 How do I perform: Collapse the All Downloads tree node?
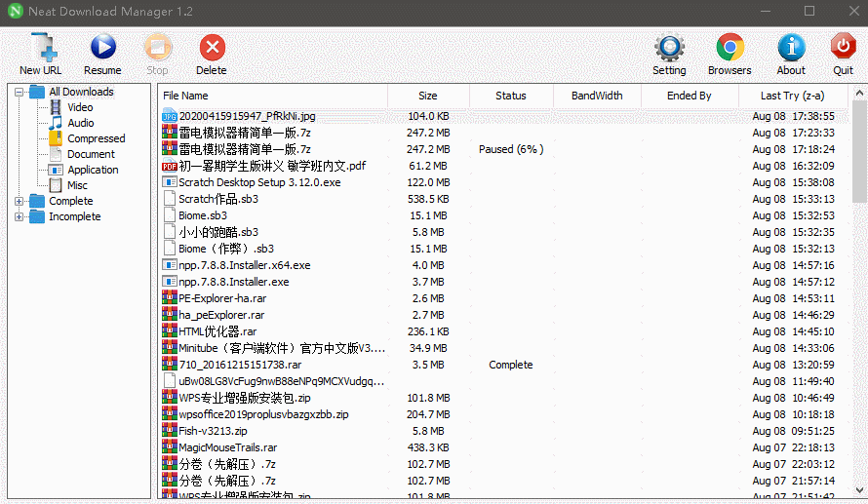point(20,92)
